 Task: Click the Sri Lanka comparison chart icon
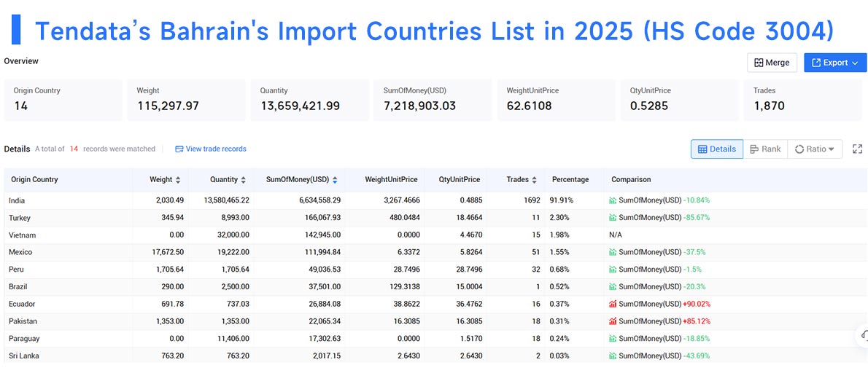613,356
